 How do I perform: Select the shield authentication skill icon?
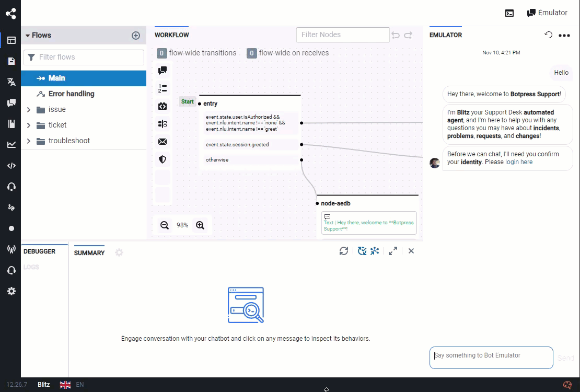[163, 159]
